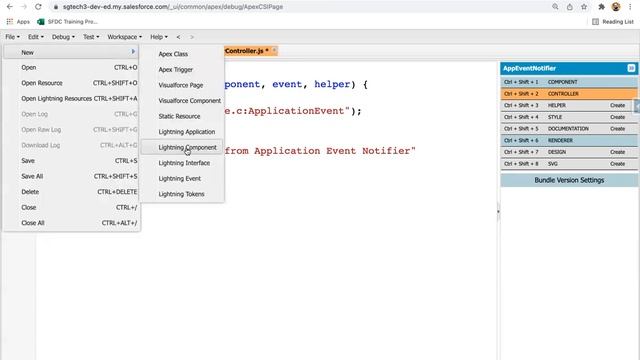Bookmark this page with star icon
640x360 pixels.
pyautogui.click(x=584, y=7)
